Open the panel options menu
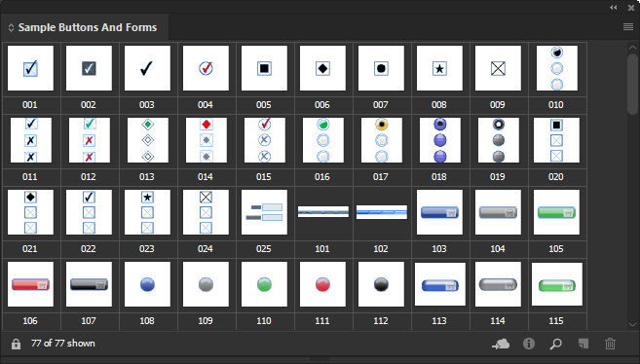640x364 pixels. point(627,27)
